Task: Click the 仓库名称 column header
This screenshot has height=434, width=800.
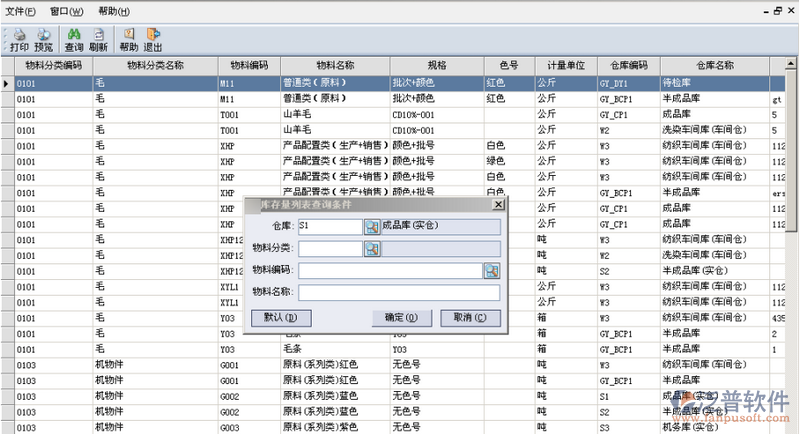Action: [713, 64]
